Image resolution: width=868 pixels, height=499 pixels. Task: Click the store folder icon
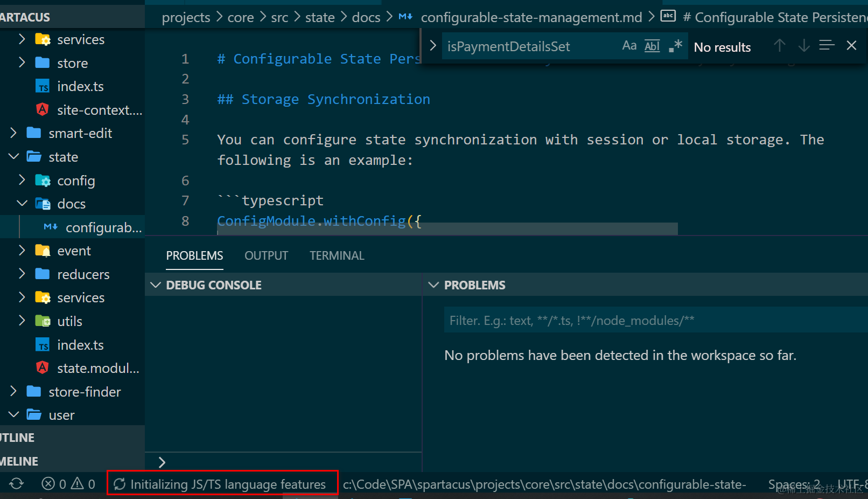click(x=43, y=63)
